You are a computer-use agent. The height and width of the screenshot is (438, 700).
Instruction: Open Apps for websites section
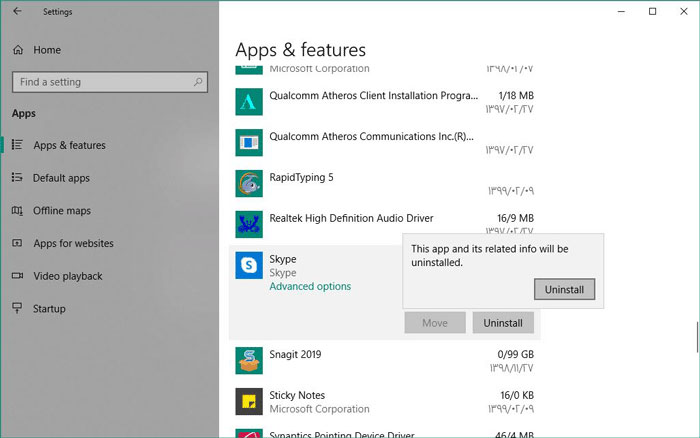73,243
